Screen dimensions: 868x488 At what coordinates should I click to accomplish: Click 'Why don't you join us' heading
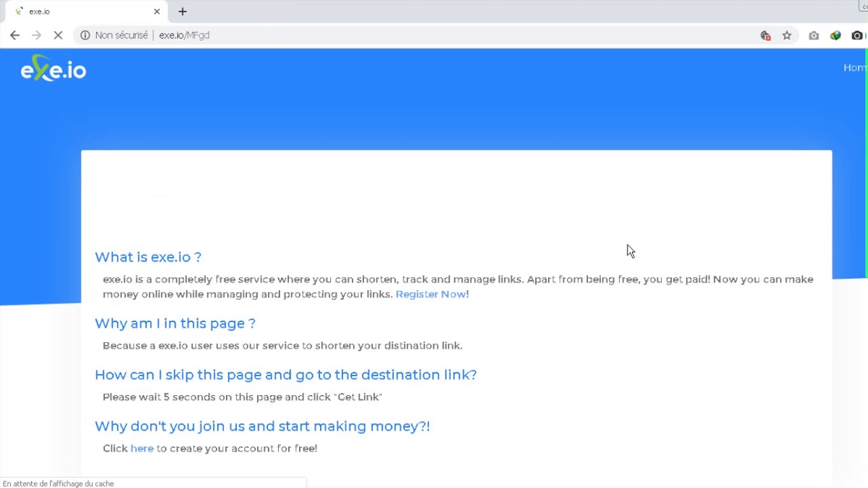point(262,426)
